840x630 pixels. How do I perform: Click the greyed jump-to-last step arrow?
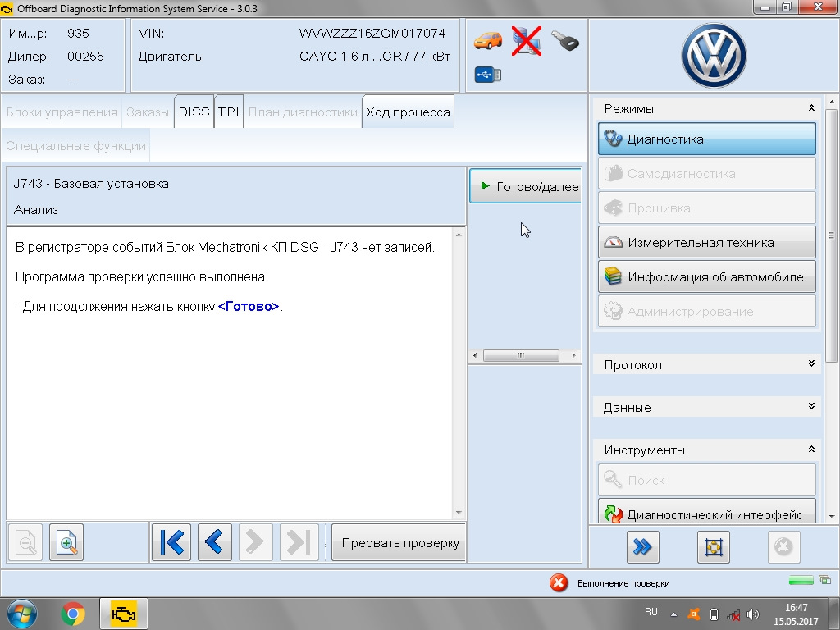coord(299,542)
